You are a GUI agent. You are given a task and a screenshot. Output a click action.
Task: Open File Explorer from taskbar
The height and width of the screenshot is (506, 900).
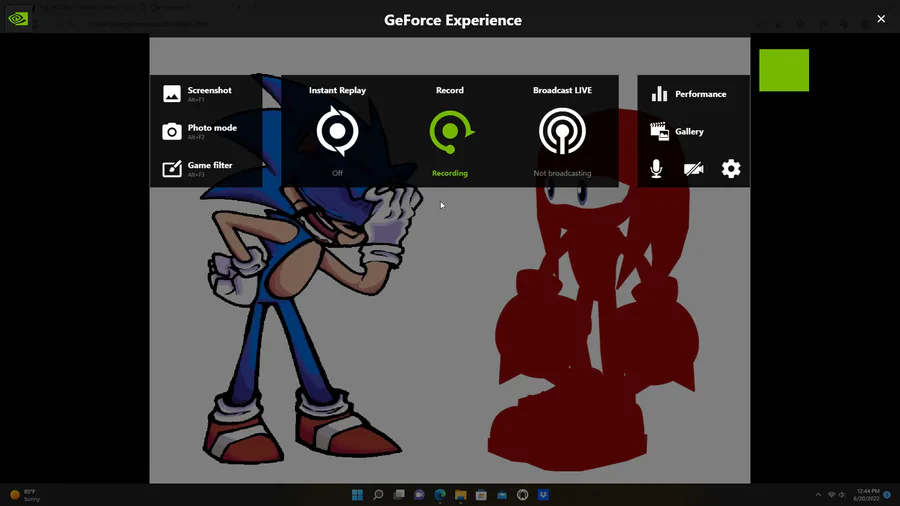coord(460,495)
